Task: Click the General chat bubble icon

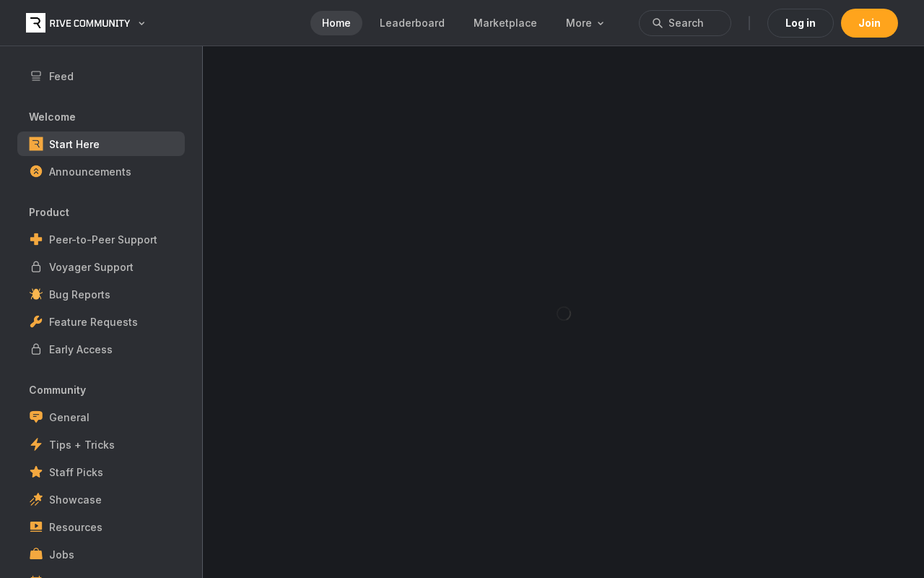Action: click(36, 417)
